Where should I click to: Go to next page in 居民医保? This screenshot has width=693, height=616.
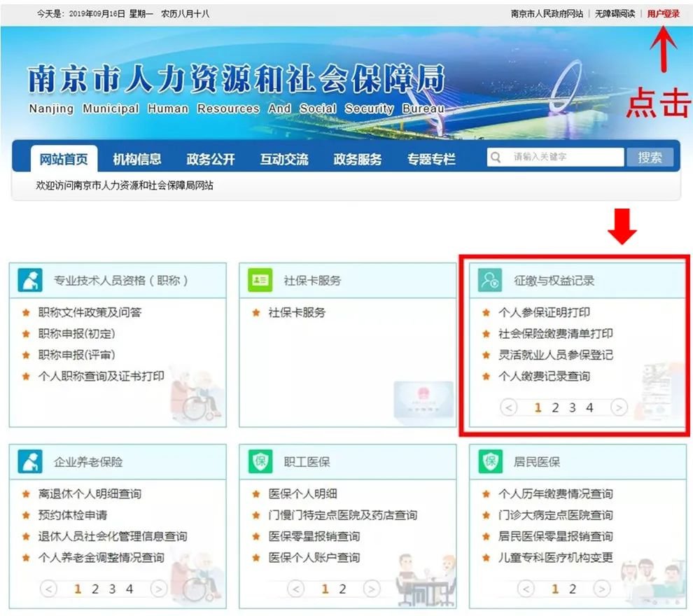click(x=601, y=588)
